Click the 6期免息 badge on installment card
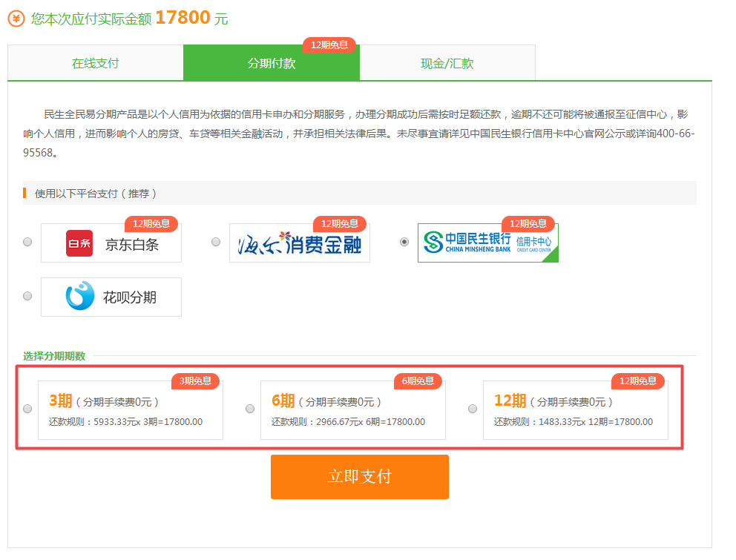Image resolution: width=736 pixels, height=560 pixels. (x=418, y=381)
